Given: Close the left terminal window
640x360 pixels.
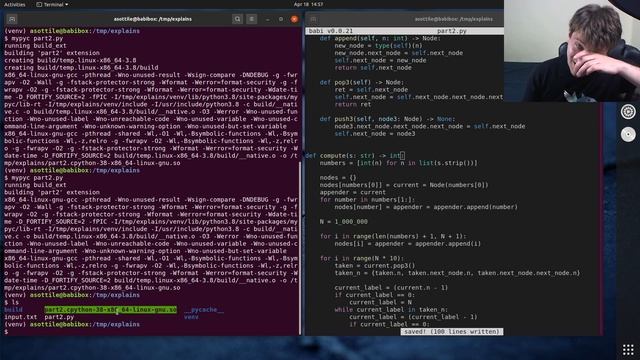Looking at the screenshot, I should pyautogui.click(x=294, y=19).
